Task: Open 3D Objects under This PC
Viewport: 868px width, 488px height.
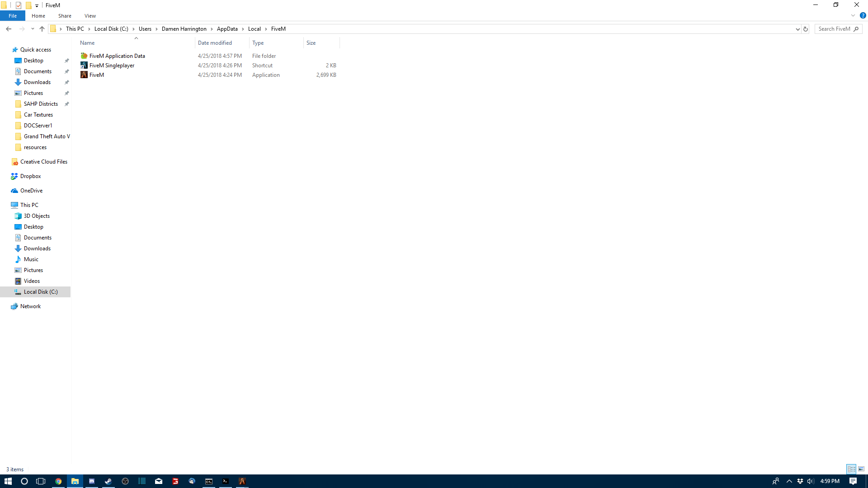Action: (x=37, y=216)
